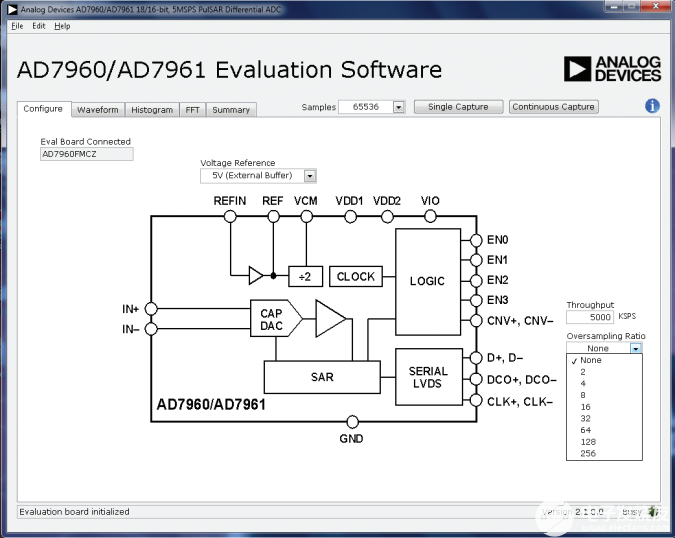Switch to the FFT tab

[x=192, y=110]
